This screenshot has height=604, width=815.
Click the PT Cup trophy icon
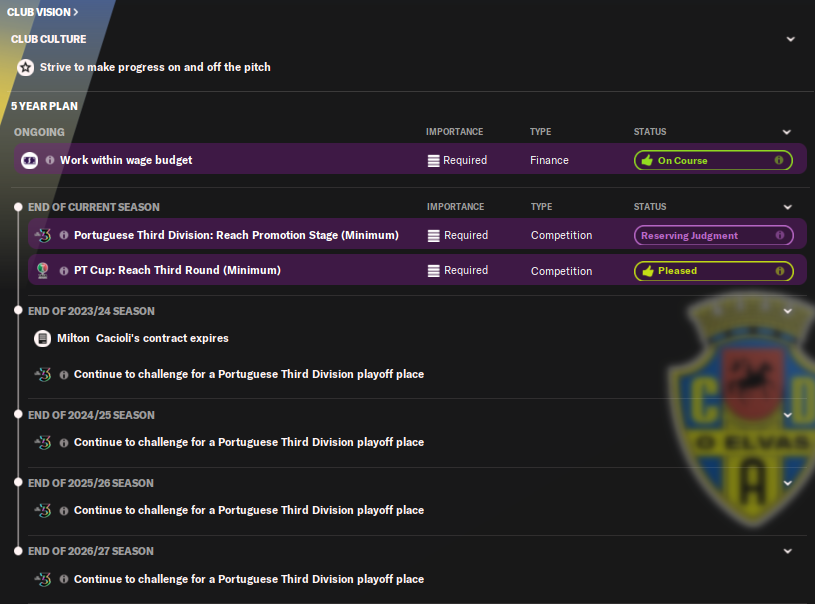[x=43, y=270]
